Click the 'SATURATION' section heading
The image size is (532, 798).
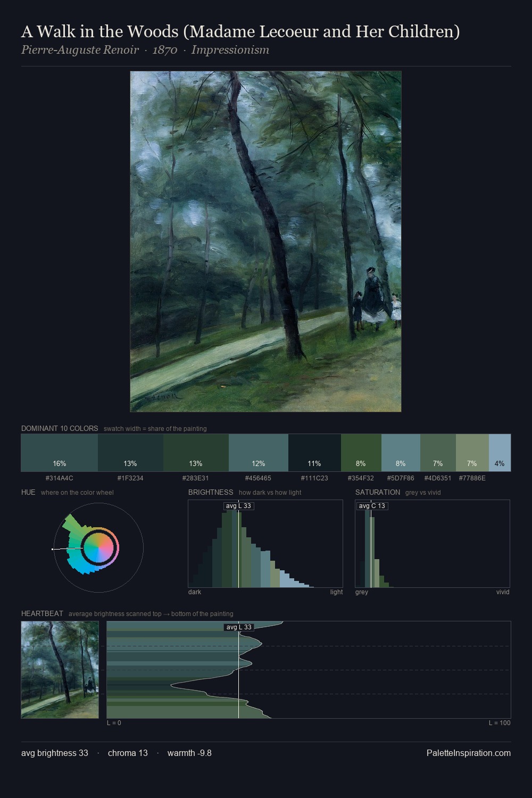click(378, 492)
